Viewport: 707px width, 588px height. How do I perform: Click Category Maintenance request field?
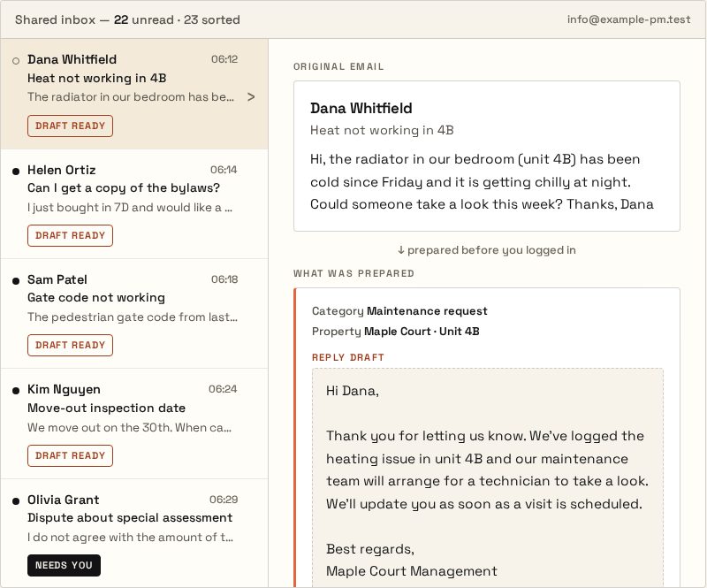[x=399, y=311]
